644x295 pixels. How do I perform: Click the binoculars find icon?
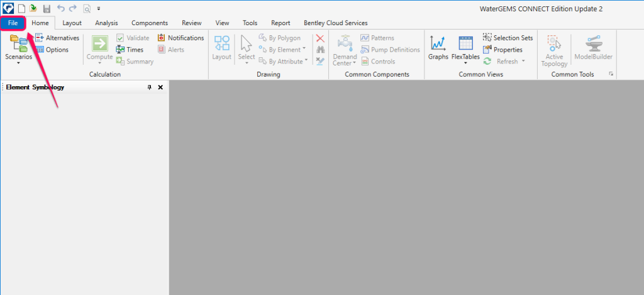click(320, 50)
